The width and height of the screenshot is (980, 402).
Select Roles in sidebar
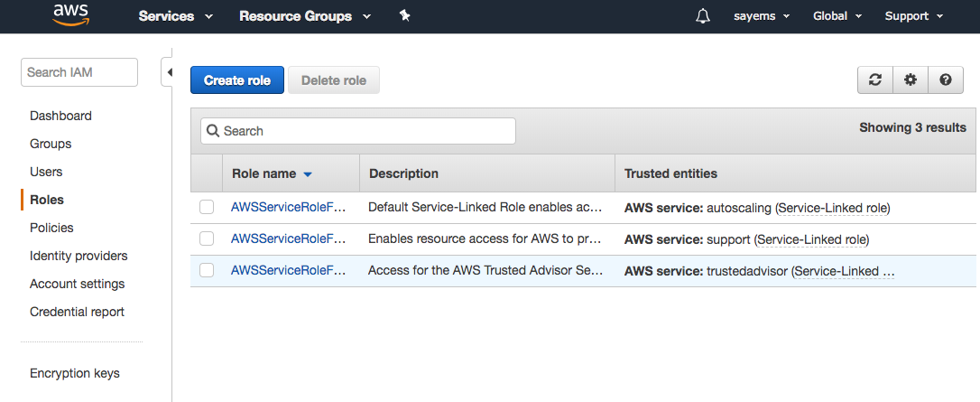coord(47,200)
